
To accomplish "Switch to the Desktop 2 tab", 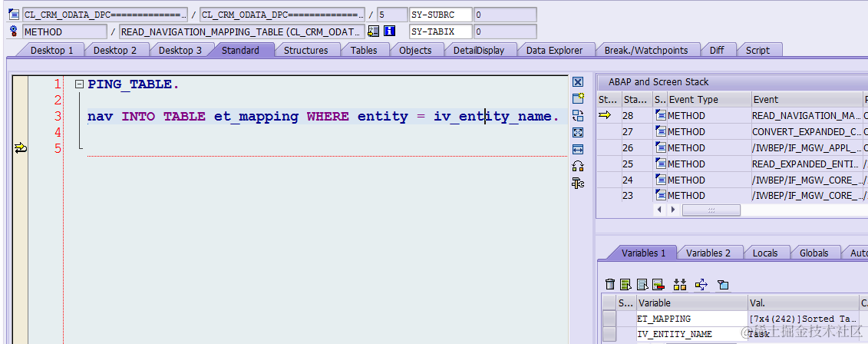I will point(114,50).
